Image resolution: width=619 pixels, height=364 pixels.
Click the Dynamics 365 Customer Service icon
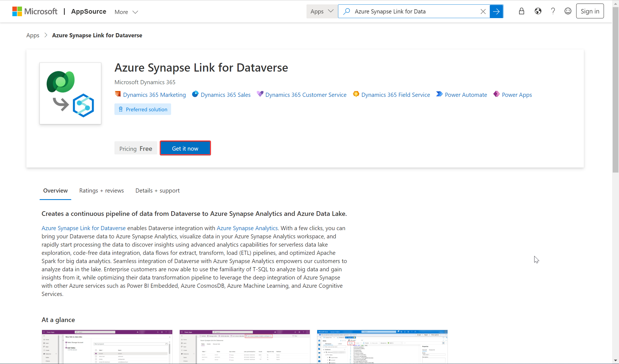pos(260,94)
